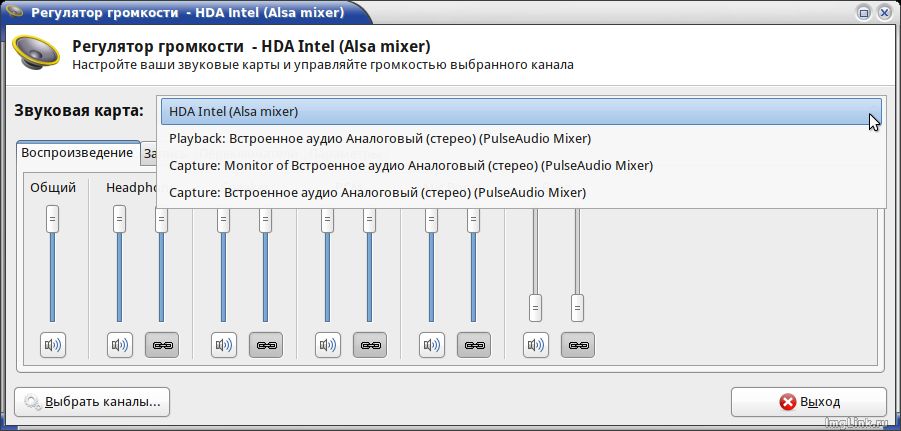Close the window with the title bar X
Viewport: 901px width, 431px height.
point(885,11)
